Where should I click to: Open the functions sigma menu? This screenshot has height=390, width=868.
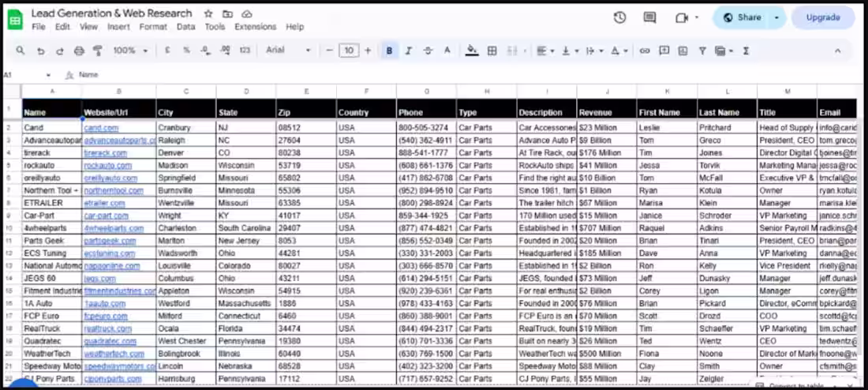pyautogui.click(x=746, y=51)
